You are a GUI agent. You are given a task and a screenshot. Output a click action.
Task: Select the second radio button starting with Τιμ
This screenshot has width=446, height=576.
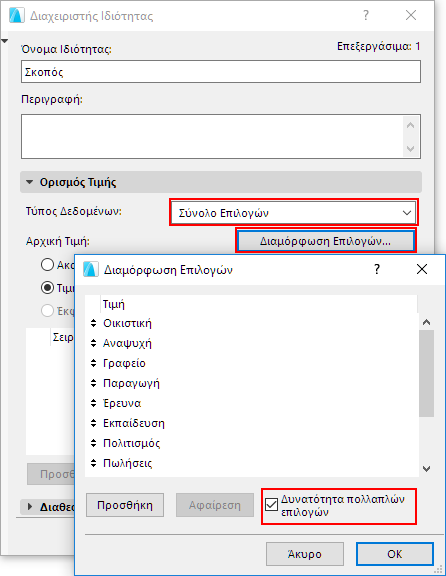coord(47,288)
